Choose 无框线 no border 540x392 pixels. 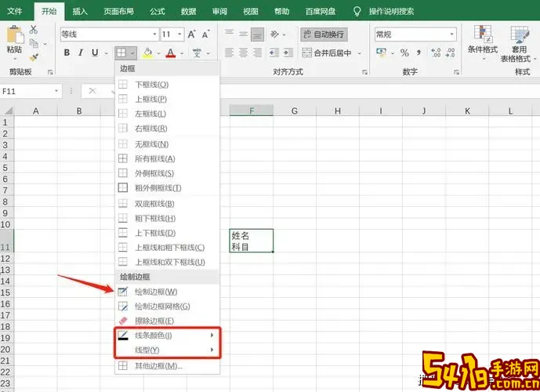[x=167, y=144]
